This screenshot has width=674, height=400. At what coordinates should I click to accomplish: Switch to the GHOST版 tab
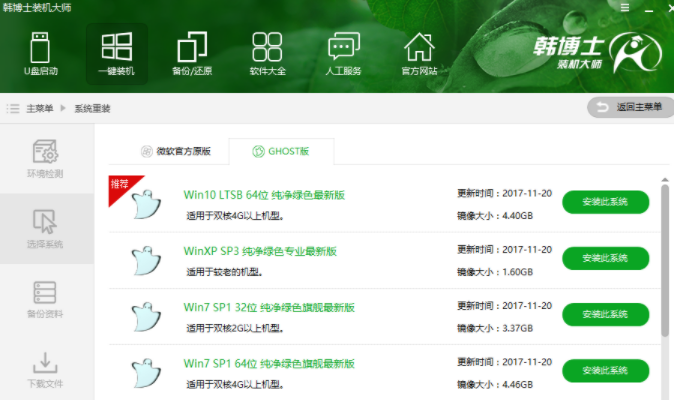[281, 151]
